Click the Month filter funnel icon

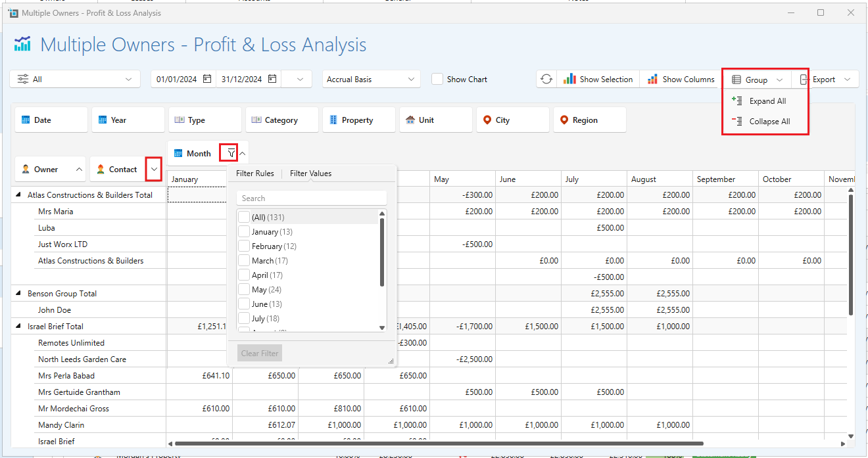[231, 153]
